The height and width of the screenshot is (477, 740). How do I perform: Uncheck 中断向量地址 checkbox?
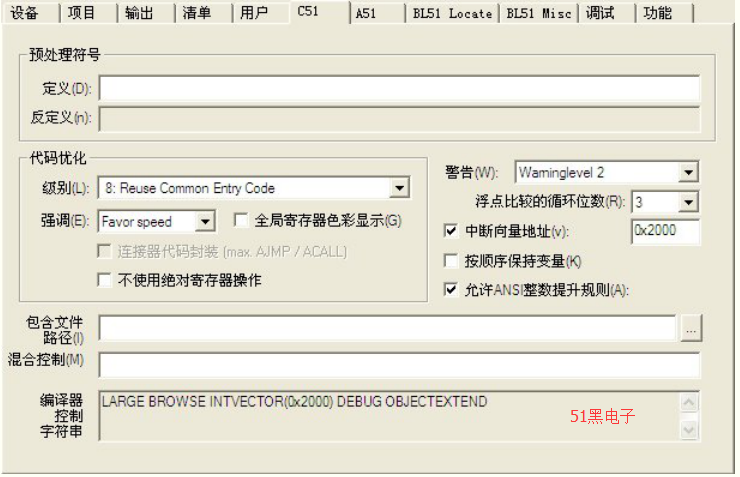point(451,231)
